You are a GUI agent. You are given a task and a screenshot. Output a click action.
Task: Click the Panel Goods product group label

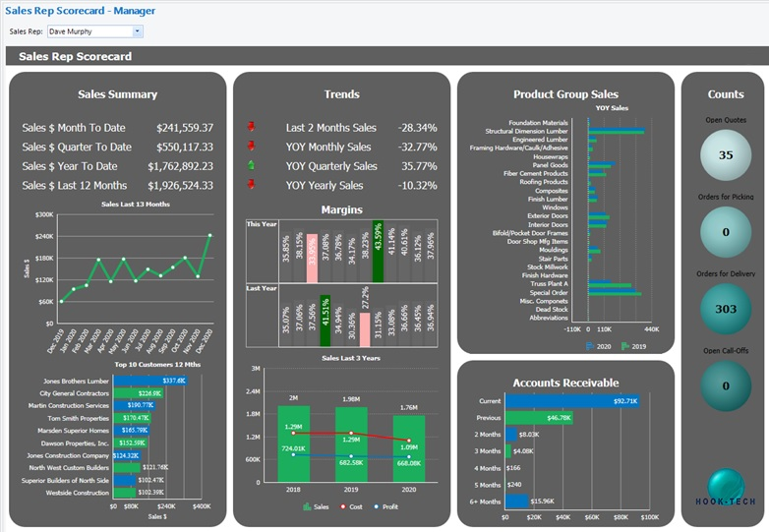pyautogui.click(x=551, y=165)
